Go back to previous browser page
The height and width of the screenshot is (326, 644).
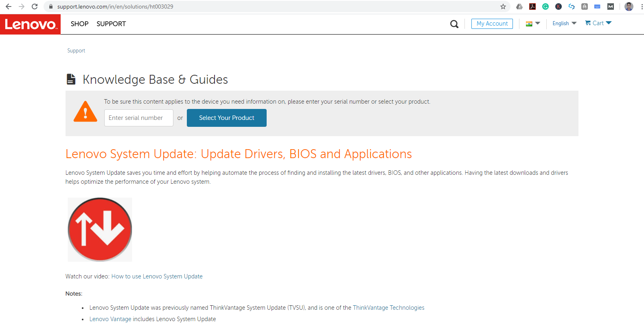pos(9,7)
